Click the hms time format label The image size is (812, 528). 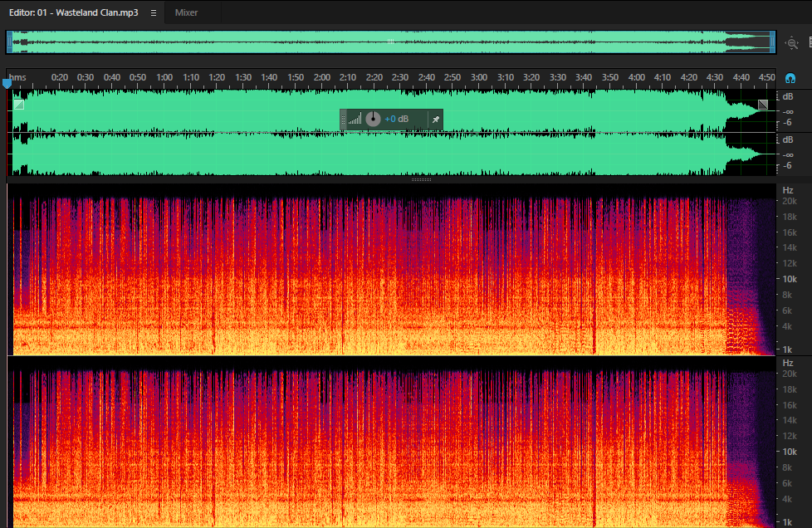coord(17,77)
